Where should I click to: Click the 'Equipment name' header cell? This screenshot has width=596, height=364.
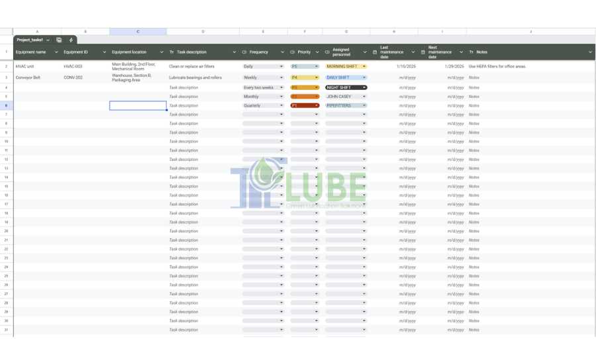pos(37,52)
